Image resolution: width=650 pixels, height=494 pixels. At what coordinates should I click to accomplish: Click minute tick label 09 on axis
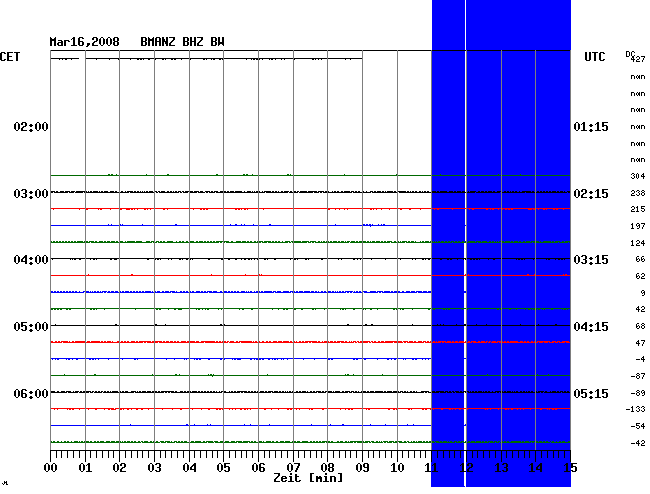point(362,468)
